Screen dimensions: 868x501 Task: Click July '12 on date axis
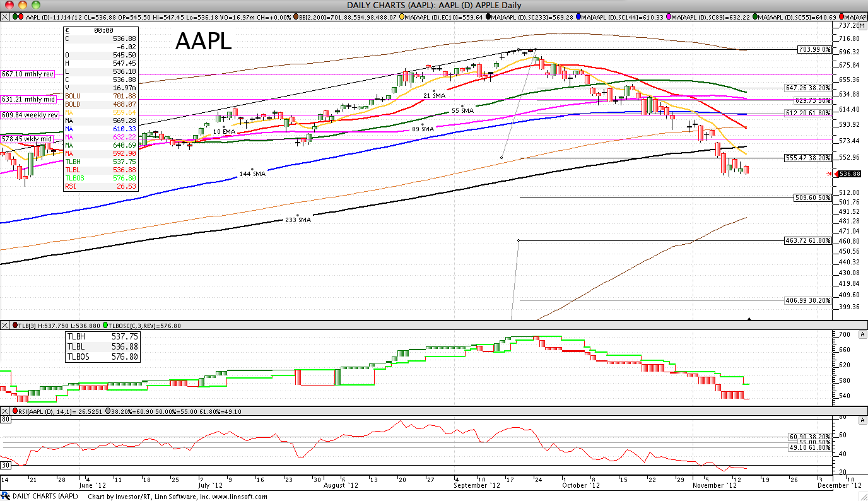(x=210, y=485)
